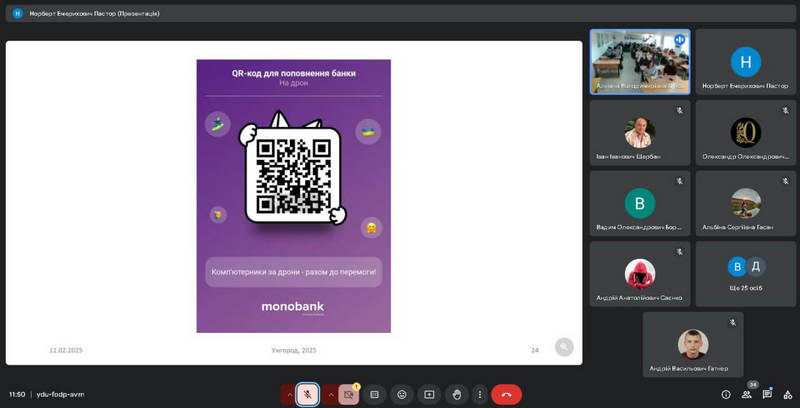This screenshot has height=408, width=800.
Task: Click muted mic icon on Альбіна Сергіївна tile
Action: (x=785, y=181)
